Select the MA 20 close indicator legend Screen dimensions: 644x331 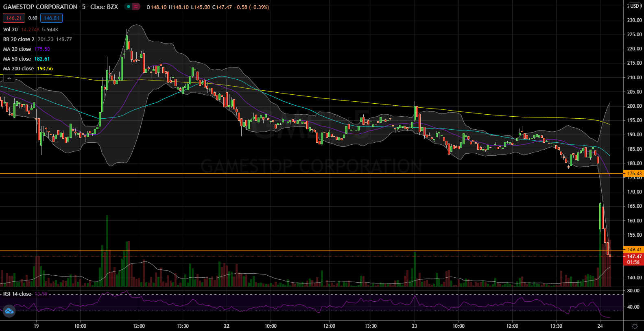click(17, 49)
